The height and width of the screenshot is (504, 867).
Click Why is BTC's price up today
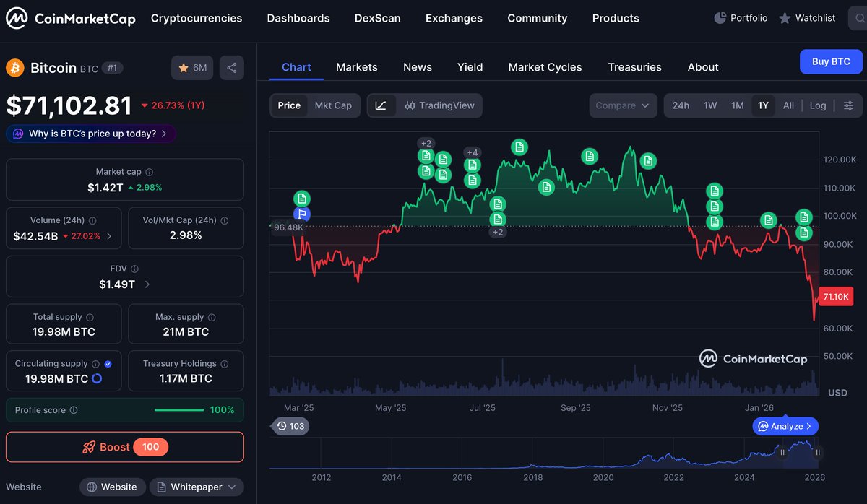91,134
